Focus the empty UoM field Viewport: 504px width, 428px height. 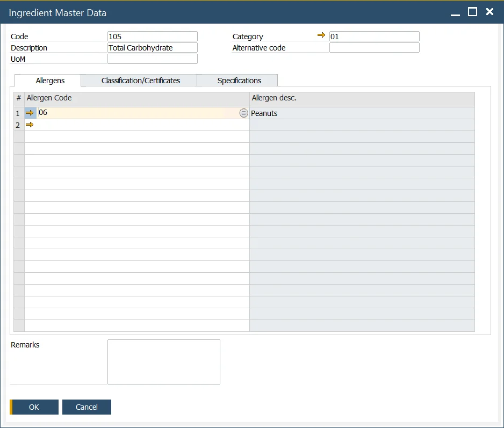(153, 59)
